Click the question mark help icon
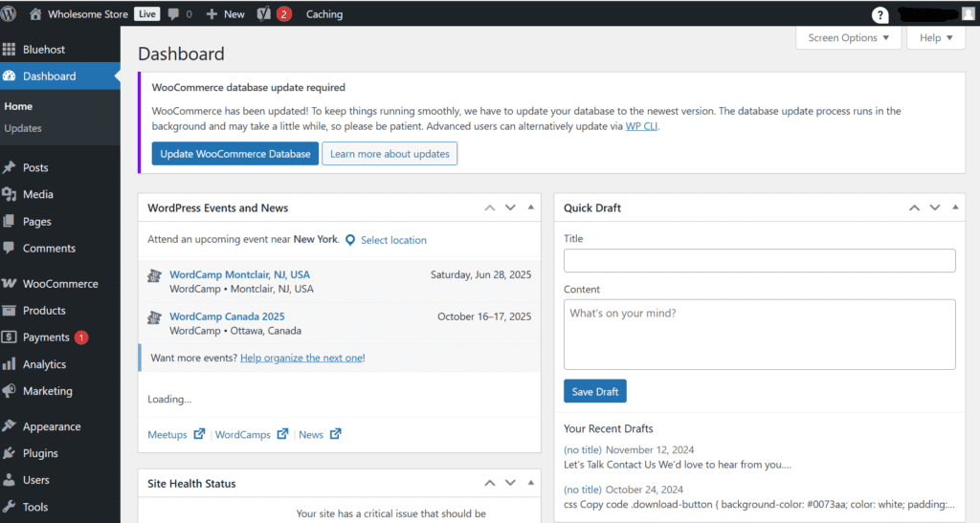 click(x=880, y=15)
